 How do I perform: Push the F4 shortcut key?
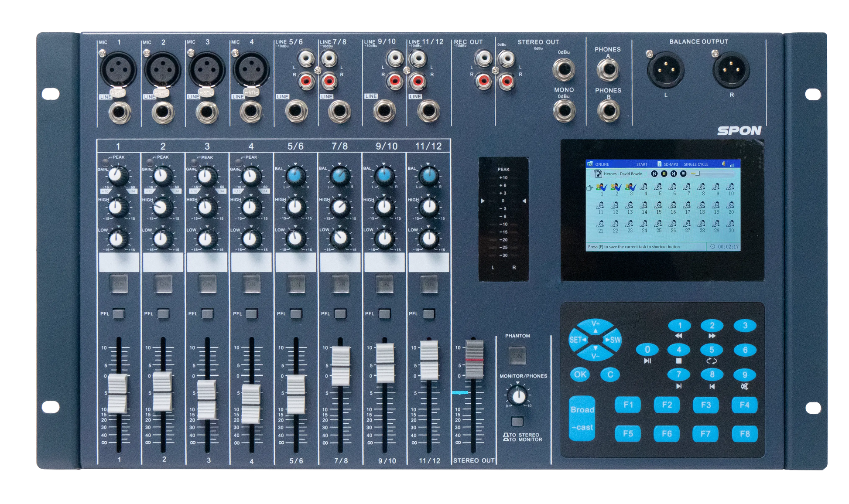tap(744, 405)
